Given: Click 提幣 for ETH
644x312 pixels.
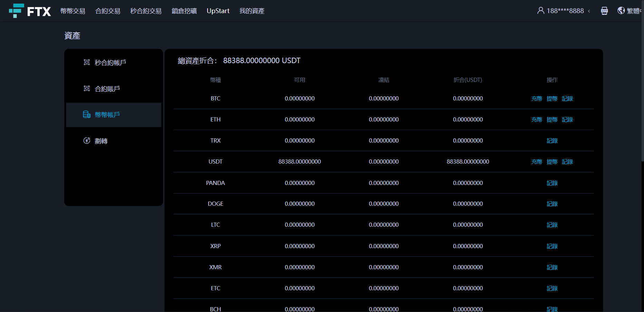Looking at the screenshot, I should [x=552, y=120].
